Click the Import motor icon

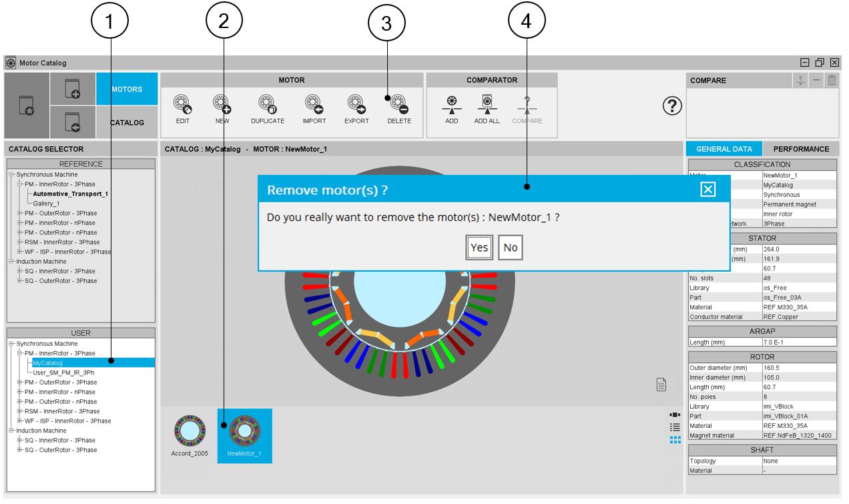314,104
